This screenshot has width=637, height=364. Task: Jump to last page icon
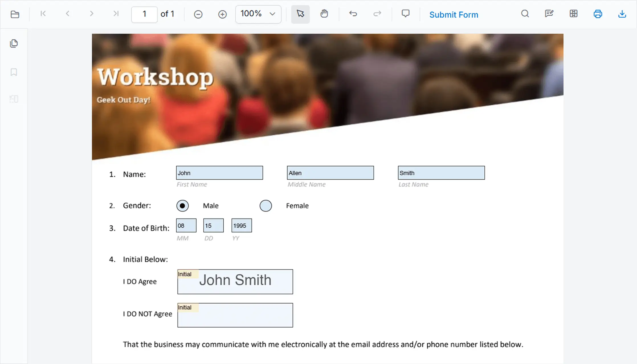[x=116, y=14]
